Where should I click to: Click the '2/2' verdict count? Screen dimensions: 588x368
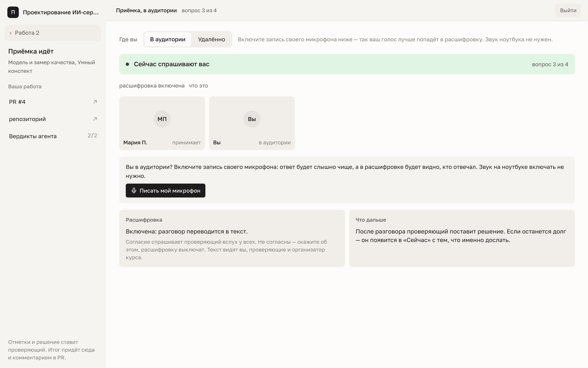92,136
